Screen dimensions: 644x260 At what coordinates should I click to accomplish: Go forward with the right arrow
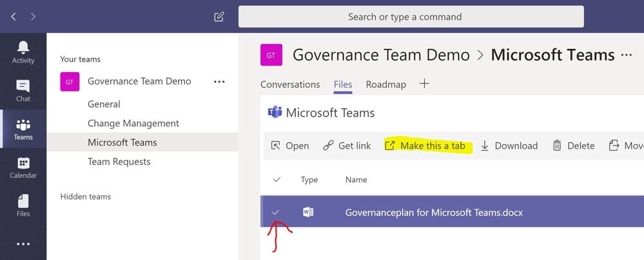(33, 16)
